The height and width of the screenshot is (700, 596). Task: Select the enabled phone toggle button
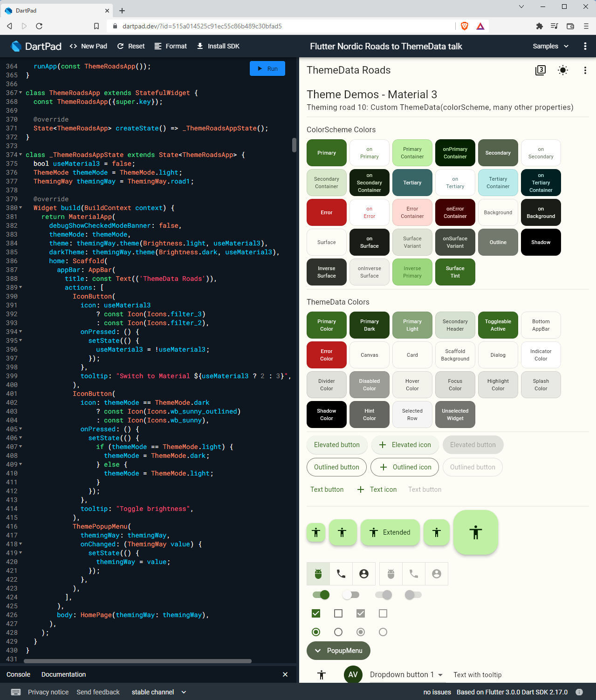click(341, 574)
